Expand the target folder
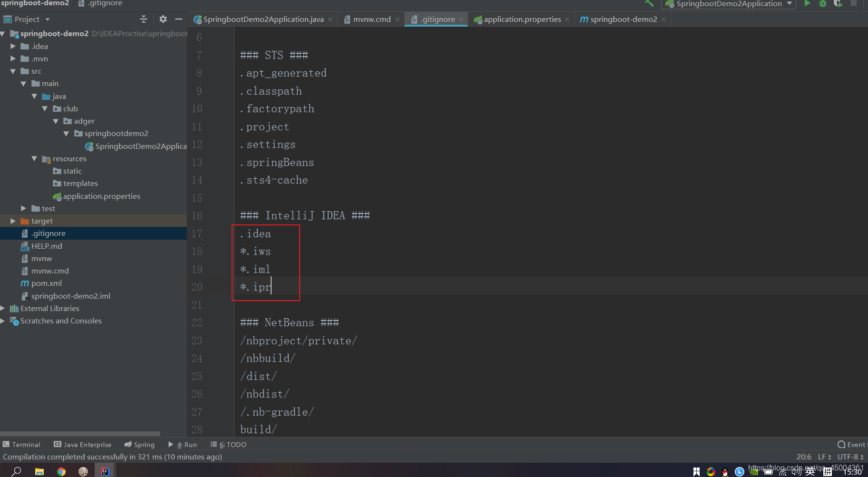Viewport: 868px width, 477px height. [13, 221]
